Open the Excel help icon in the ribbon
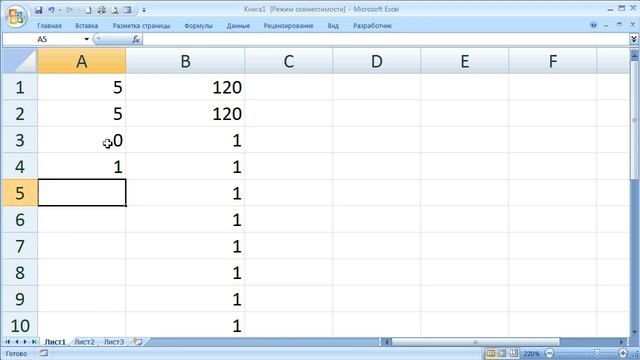 coord(593,25)
